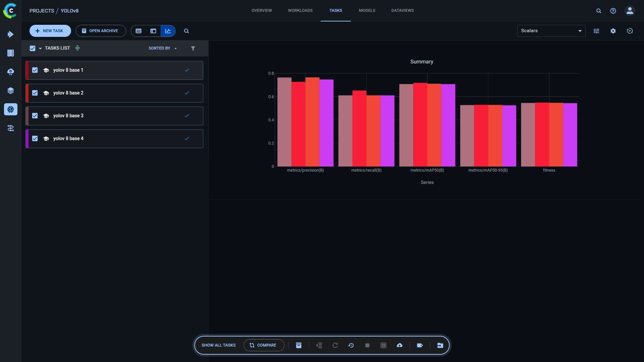Click the red color strip of yolov 8 base 2
644x362 pixels.
pyautogui.click(x=27, y=93)
